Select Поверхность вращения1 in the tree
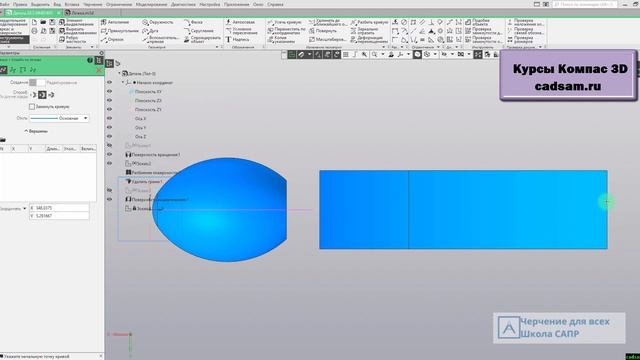This screenshot has height=360, width=640. coord(153,155)
